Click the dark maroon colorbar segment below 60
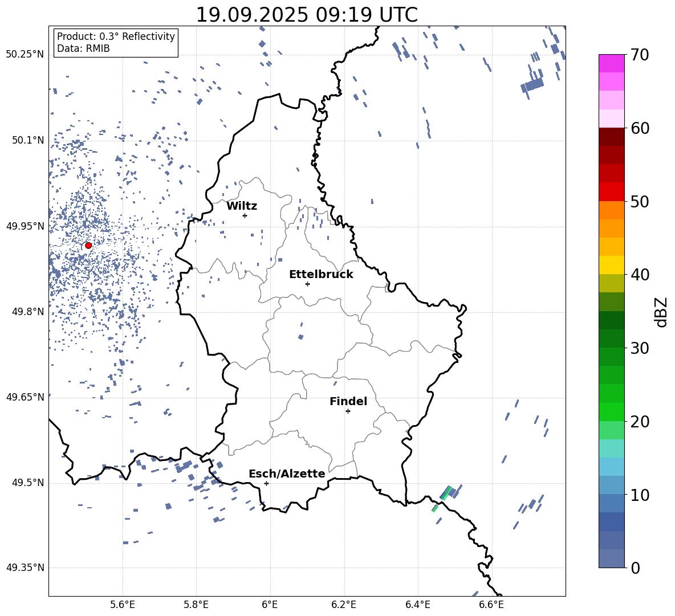The image size is (675, 616). pyautogui.click(x=611, y=137)
